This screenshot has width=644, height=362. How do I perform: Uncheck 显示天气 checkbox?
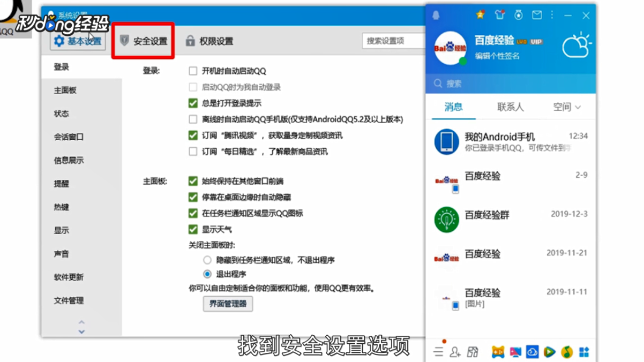click(193, 229)
